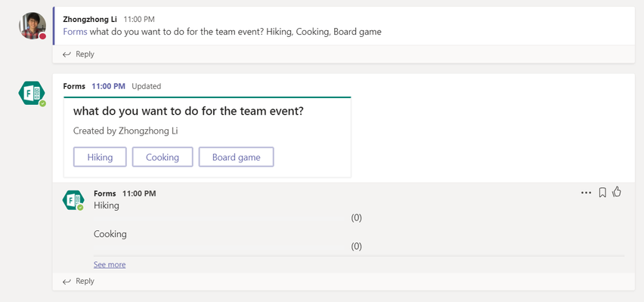This screenshot has height=302, width=644.
Task: Click the Forms app hexagon icon beside poll card
Action: click(32, 93)
